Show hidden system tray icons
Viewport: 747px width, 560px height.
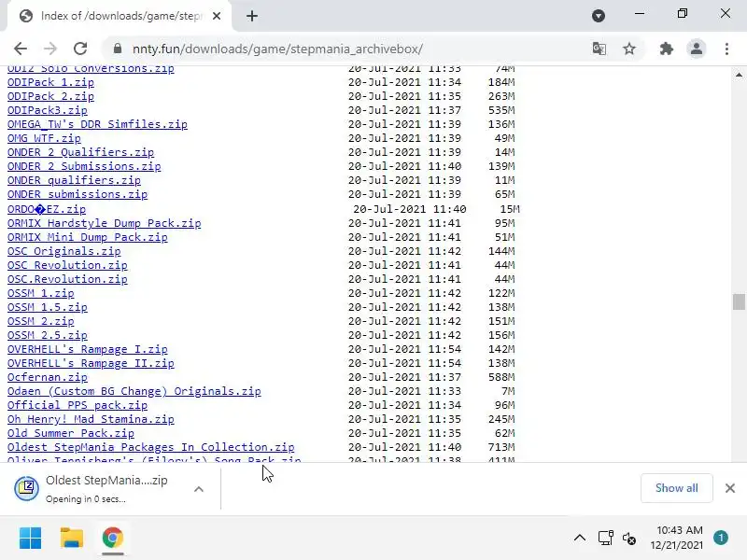(580, 539)
